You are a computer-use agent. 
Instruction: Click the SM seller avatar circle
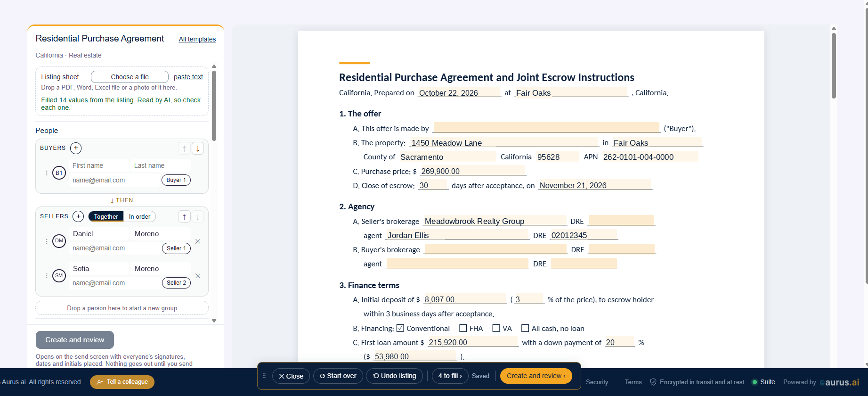[x=59, y=276]
